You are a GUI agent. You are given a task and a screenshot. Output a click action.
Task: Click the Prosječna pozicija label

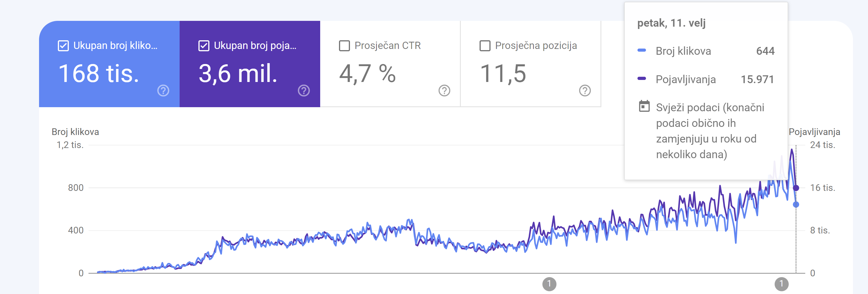536,45
